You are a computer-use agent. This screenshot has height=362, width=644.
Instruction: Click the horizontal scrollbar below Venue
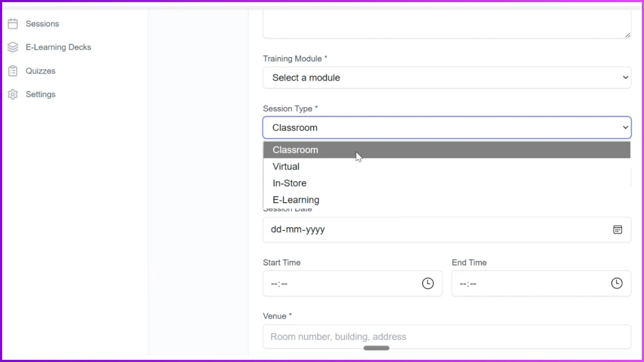(376, 348)
